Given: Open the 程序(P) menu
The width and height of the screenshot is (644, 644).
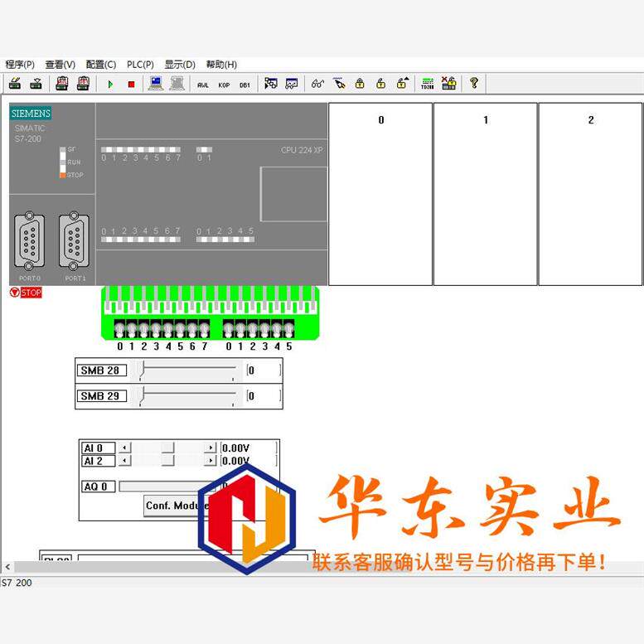Looking at the screenshot, I should (x=20, y=65).
